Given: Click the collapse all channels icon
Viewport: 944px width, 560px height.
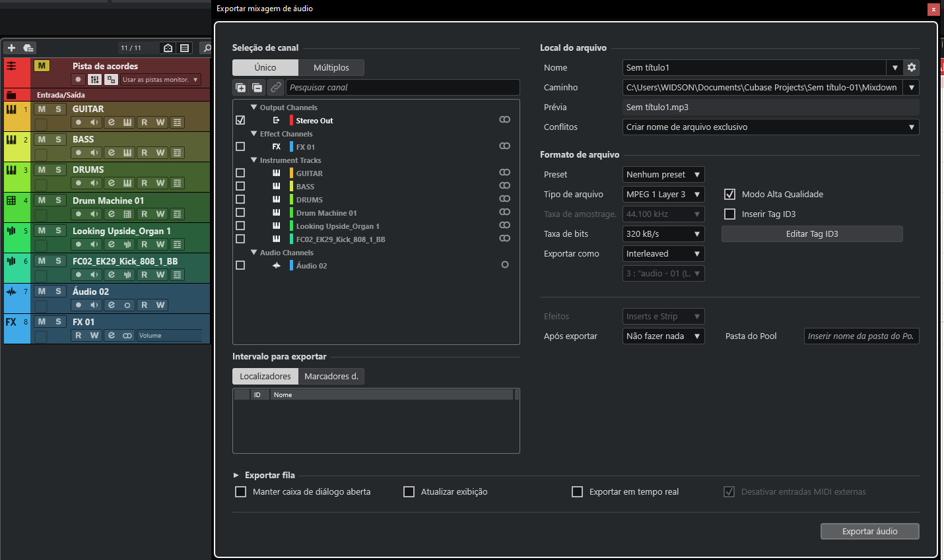Looking at the screenshot, I should [x=257, y=88].
